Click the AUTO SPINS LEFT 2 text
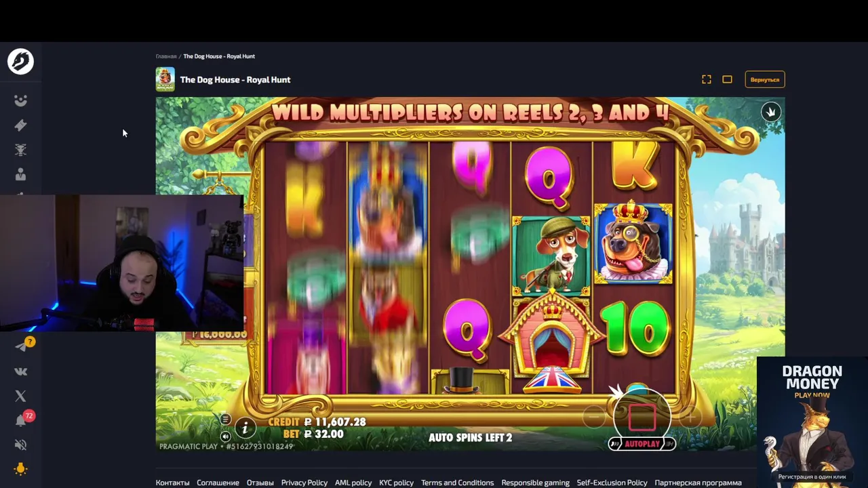 [470, 438]
